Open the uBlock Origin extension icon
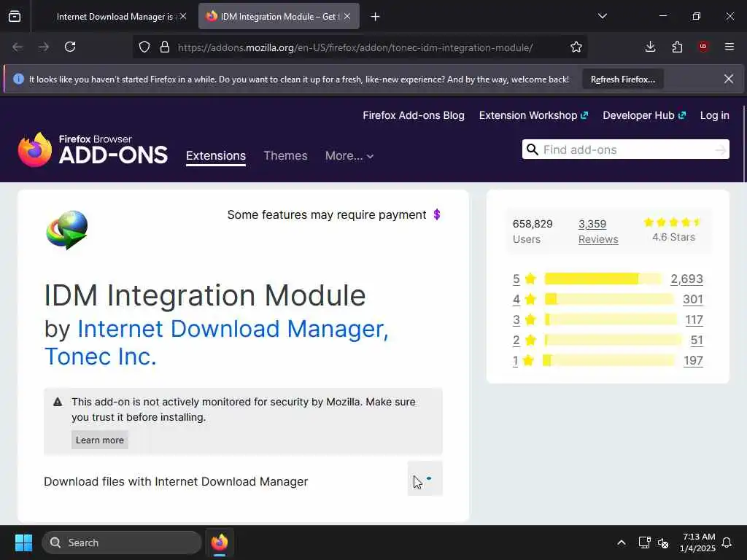The image size is (747, 560). [x=703, y=47]
